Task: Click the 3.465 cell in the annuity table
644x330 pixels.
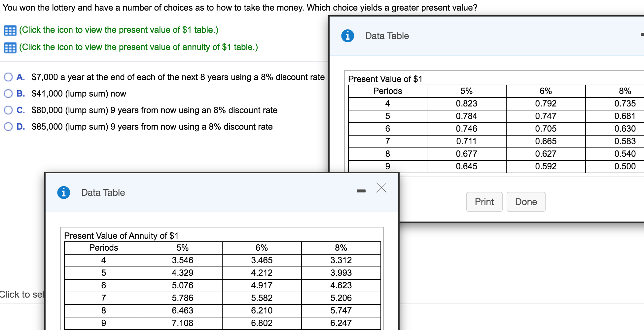Action: pos(262,260)
